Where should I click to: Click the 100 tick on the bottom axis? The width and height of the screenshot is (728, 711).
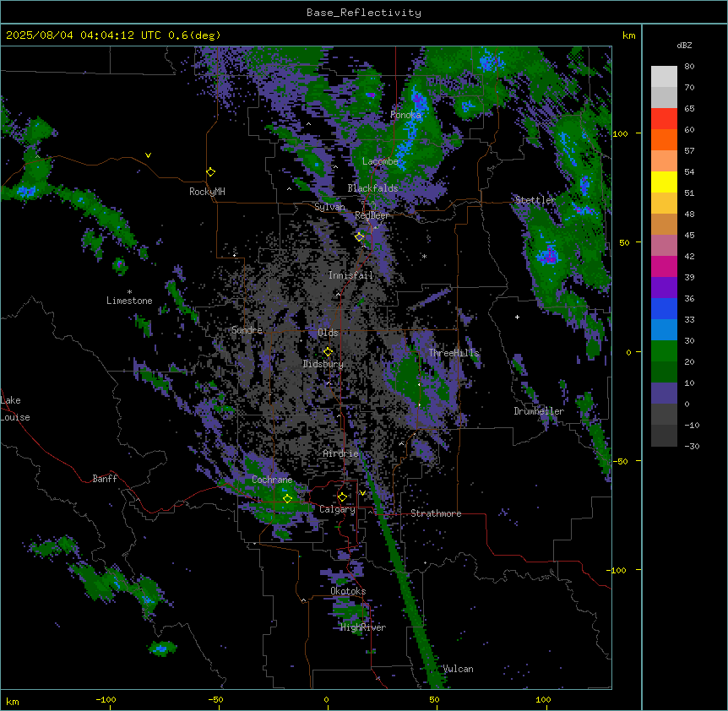pos(543,699)
